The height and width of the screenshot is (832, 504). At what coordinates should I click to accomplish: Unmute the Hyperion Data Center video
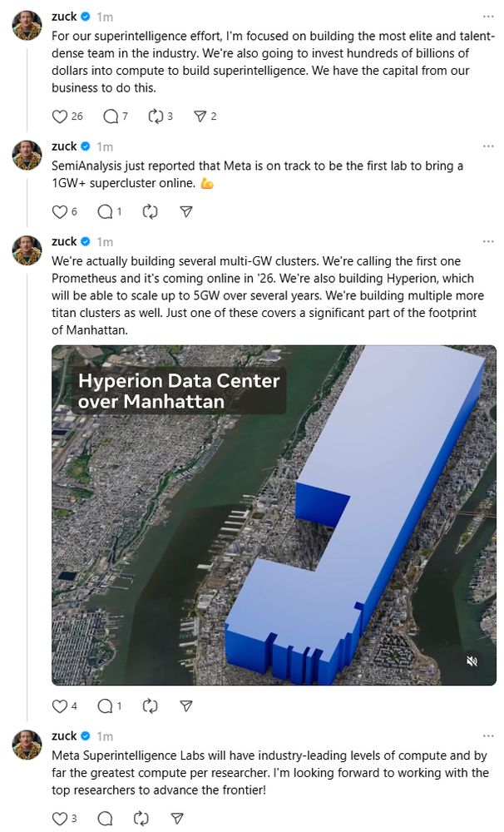tap(472, 661)
